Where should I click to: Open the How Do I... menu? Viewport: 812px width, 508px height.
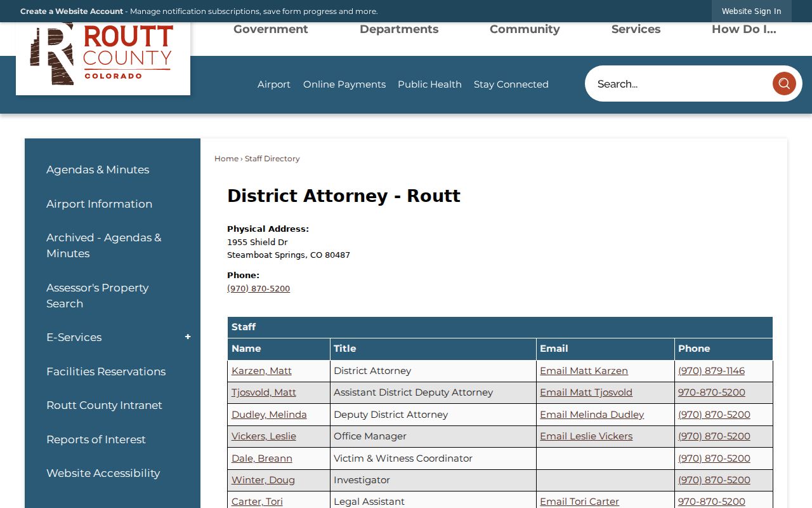point(743,29)
